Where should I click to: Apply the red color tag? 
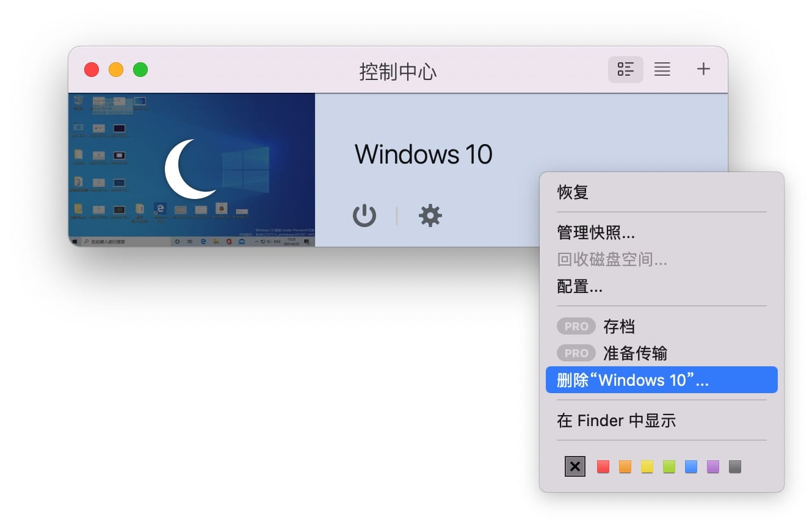tap(603, 467)
